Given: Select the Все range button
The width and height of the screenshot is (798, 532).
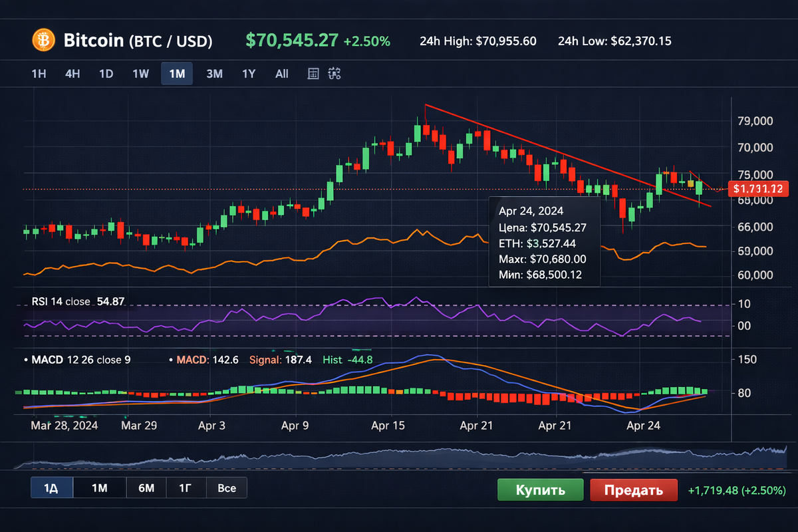Looking at the screenshot, I should click(x=227, y=488).
